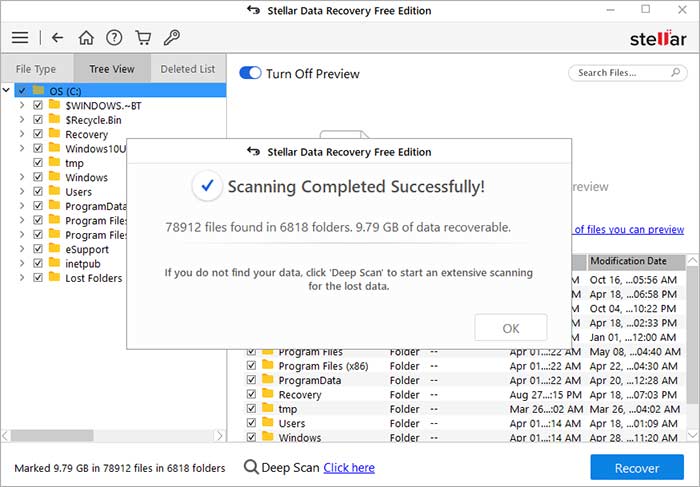Click the Modification Date column header
Image resolution: width=700 pixels, height=487 pixels.
636,261
